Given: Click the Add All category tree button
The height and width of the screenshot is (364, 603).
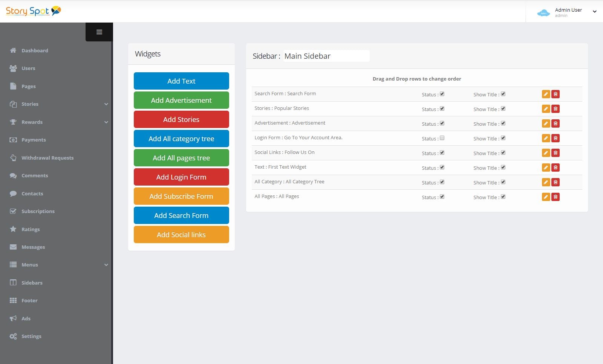Looking at the screenshot, I should 181,139.
